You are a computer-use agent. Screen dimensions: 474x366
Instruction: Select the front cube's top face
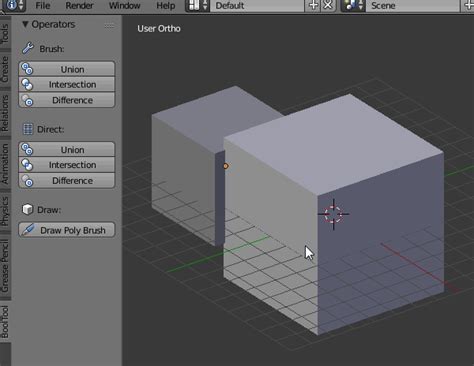pyautogui.click(x=333, y=143)
